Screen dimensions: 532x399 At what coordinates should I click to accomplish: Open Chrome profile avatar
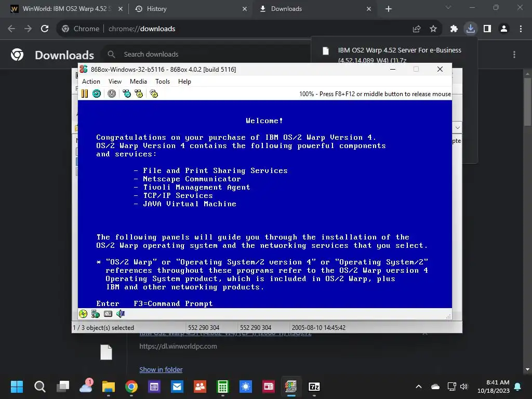click(504, 29)
